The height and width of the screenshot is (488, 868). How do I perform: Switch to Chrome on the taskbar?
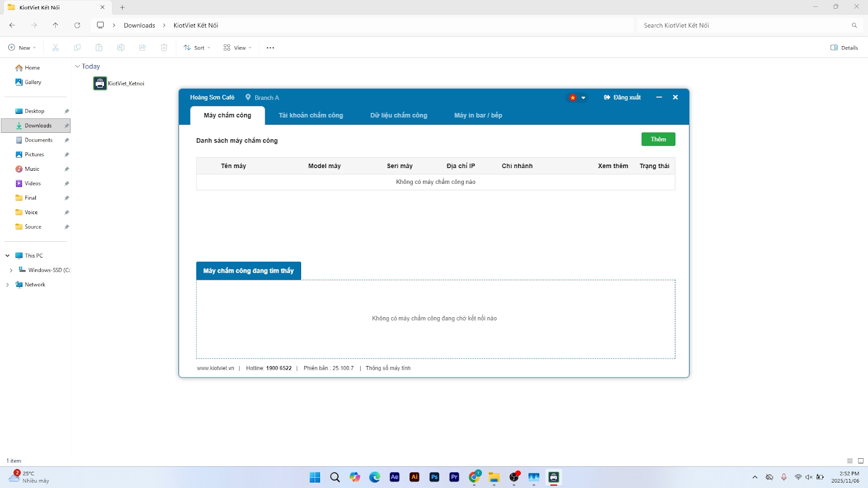click(475, 477)
